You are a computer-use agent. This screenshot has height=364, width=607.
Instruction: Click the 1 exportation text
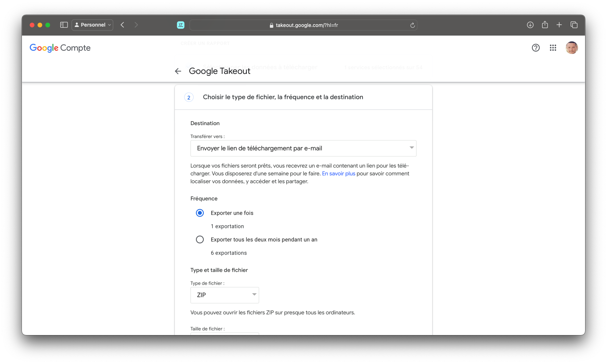click(227, 226)
